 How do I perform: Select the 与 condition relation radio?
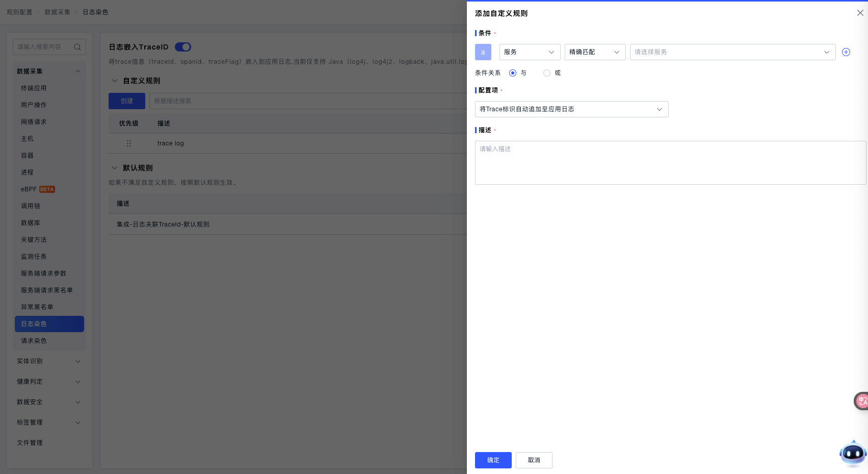[x=513, y=73]
